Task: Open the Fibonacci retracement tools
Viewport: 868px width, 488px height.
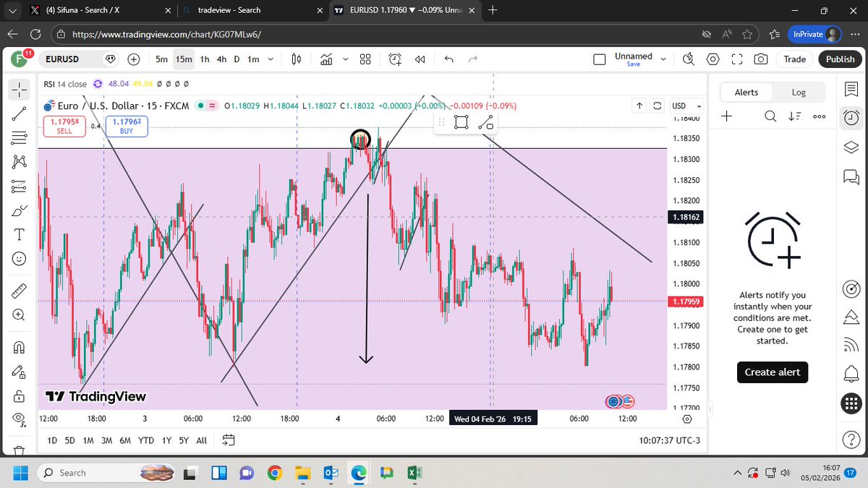Action: pyautogui.click(x=20, y=137)
